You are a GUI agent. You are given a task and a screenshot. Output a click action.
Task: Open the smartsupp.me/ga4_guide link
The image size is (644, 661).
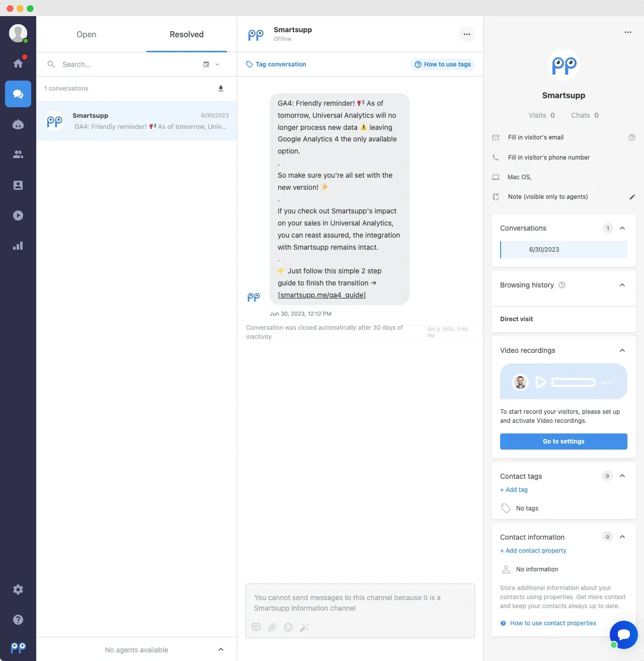tap(321, 295)
